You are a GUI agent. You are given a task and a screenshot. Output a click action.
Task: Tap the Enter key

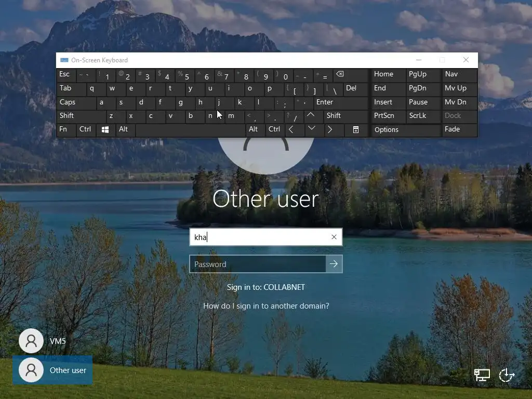[341, 102]
